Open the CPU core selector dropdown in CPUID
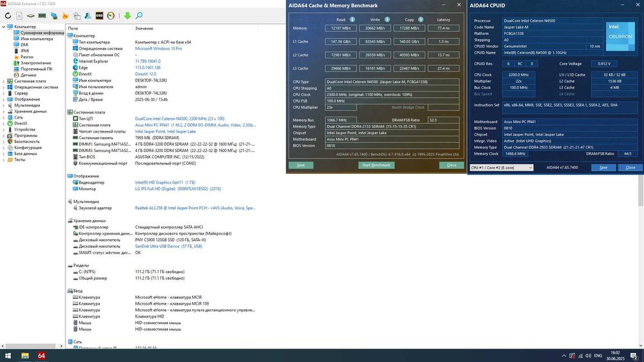 [x=502, y=167]
